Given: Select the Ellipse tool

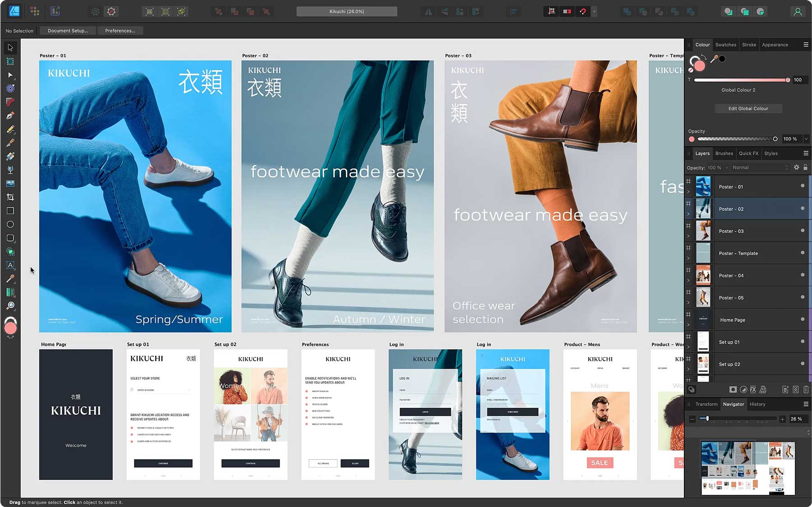Looking at the screenshot, I should [x=10, y=224].
